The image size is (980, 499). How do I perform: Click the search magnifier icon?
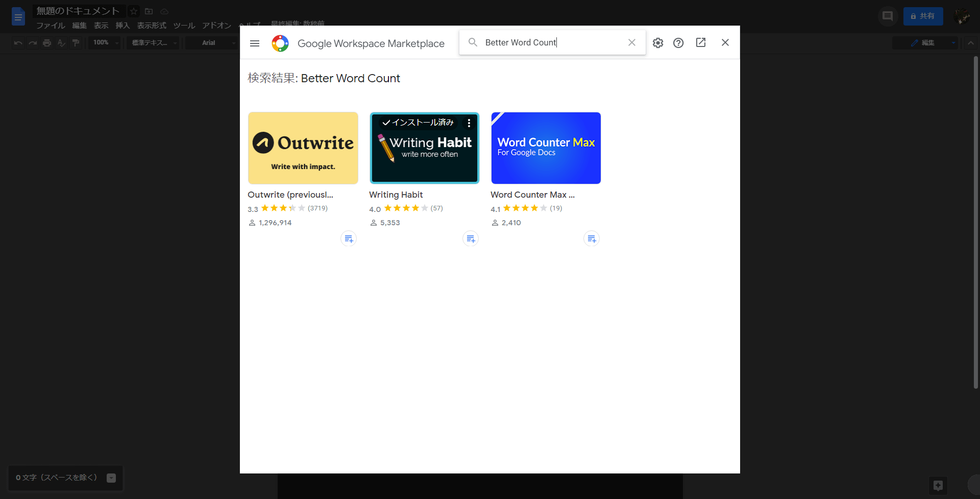click(x=473, y=42)
